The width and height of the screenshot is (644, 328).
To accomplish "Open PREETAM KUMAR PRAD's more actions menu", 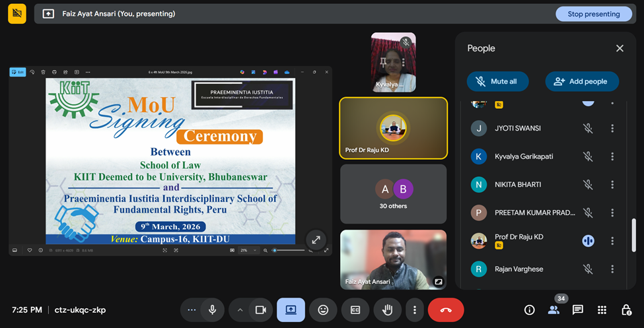I will coord(612,213).
